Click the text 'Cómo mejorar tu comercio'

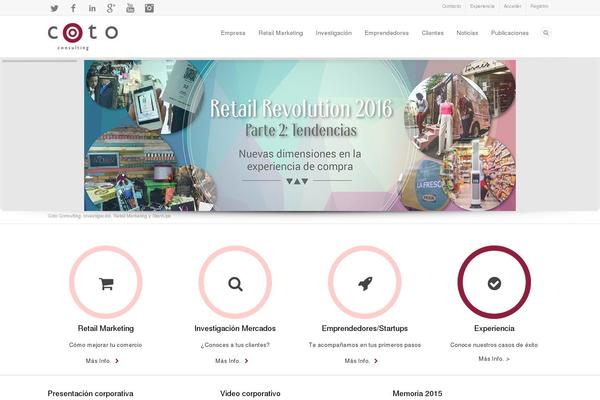point(106,345)
